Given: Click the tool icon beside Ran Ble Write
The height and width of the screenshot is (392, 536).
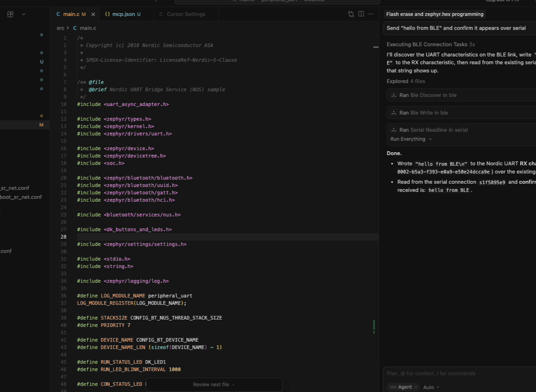Looking at the screenshot, I should [x=394, y=113].
